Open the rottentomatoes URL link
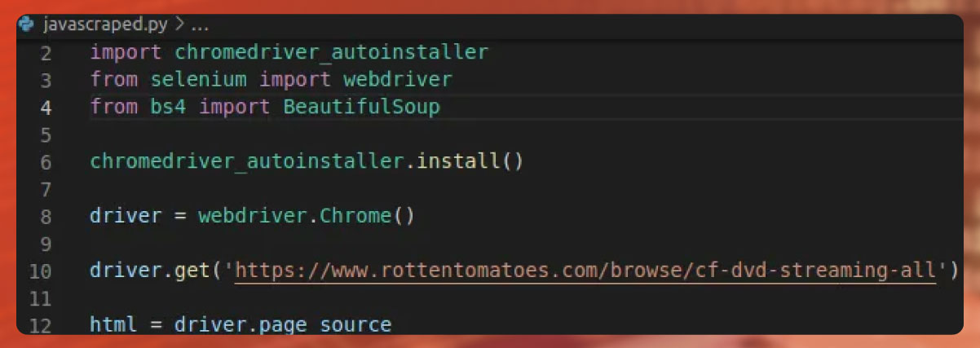 click(585, 270)
